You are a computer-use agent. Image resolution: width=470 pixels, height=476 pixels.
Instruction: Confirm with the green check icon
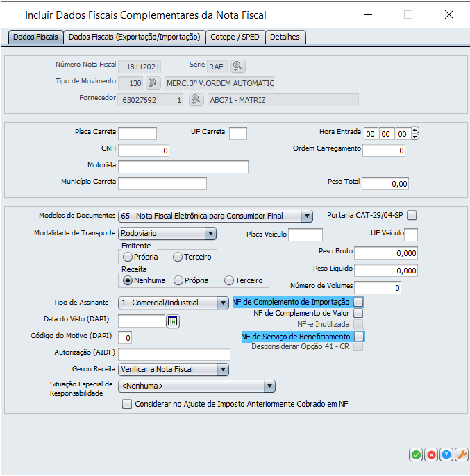point(416,454)
